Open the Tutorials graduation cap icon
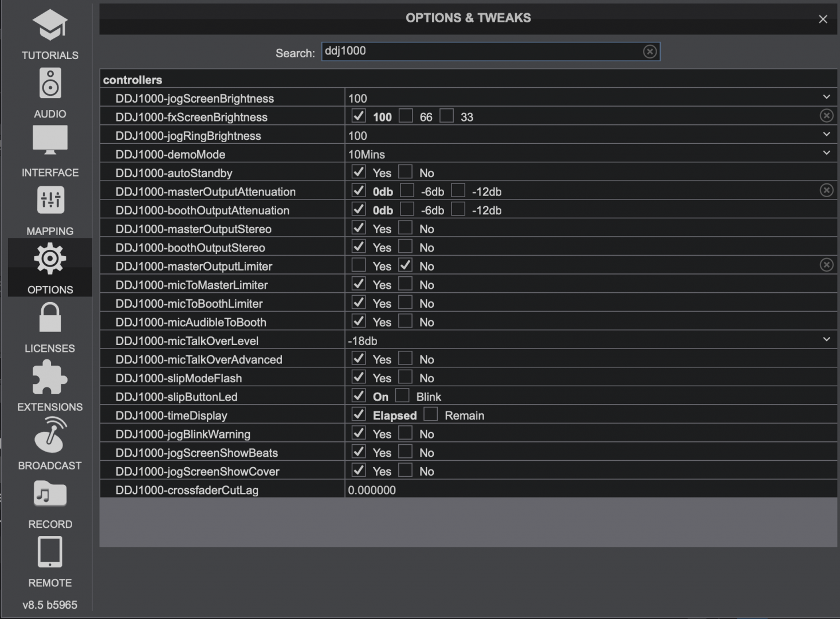This screenshot has width=840, height=619. click(x=50, y=26)
